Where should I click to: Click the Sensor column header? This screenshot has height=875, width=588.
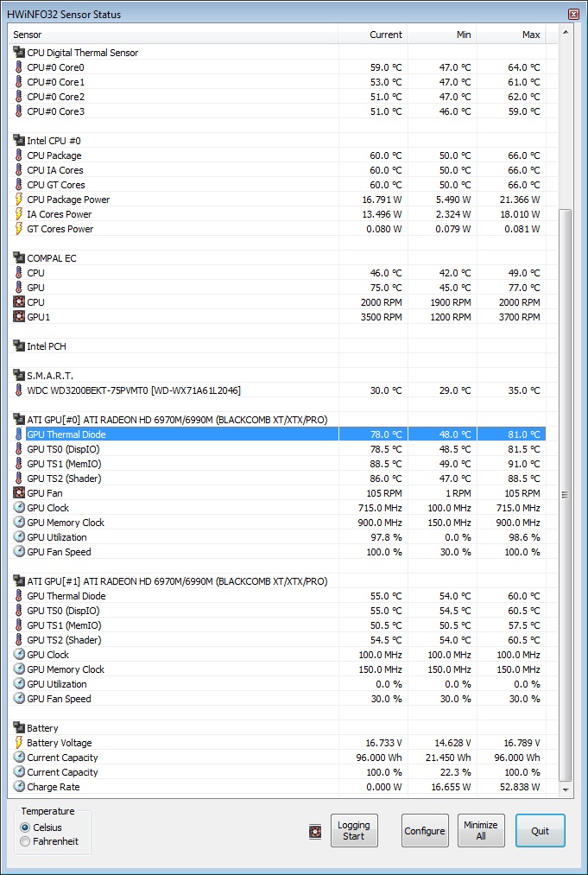point(173,35)
